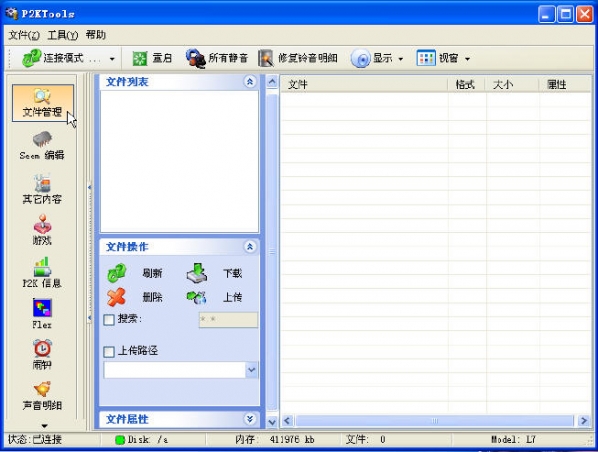This screenshot has width=598, height=452.
Task: Open the P2K 信息 panel icon
Action: [x=42, y=267]
